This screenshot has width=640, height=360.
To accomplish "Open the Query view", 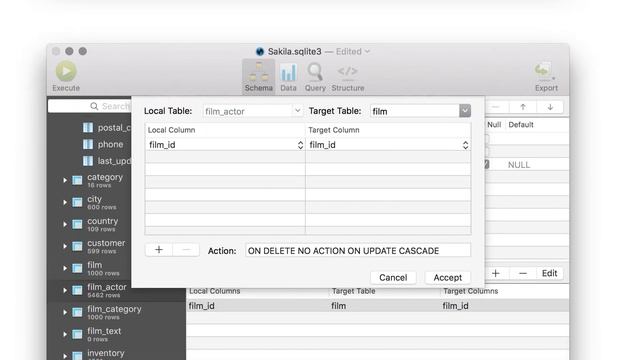I will point(315,77).
